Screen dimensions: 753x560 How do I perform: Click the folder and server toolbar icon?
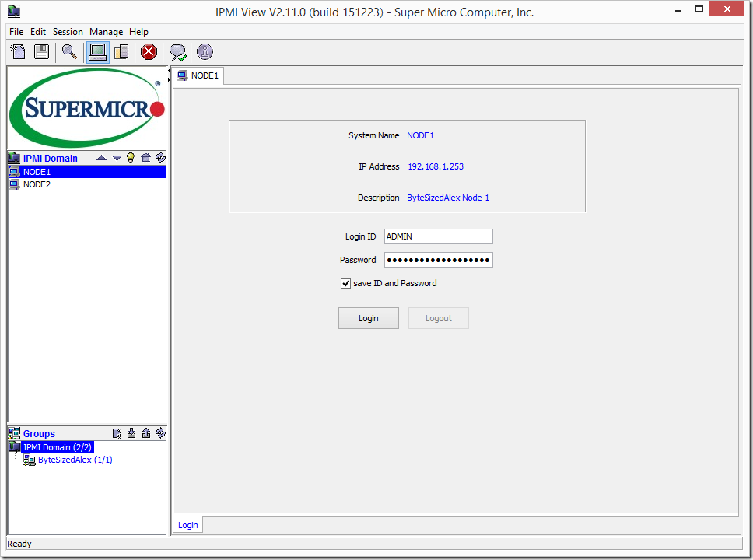121,52
